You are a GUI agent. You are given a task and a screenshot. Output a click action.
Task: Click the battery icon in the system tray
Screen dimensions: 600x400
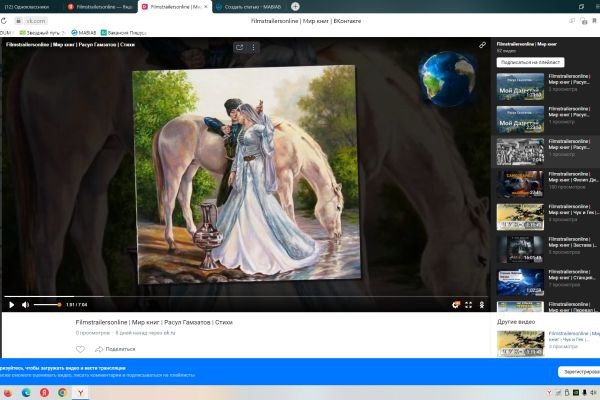pos(567,393)
